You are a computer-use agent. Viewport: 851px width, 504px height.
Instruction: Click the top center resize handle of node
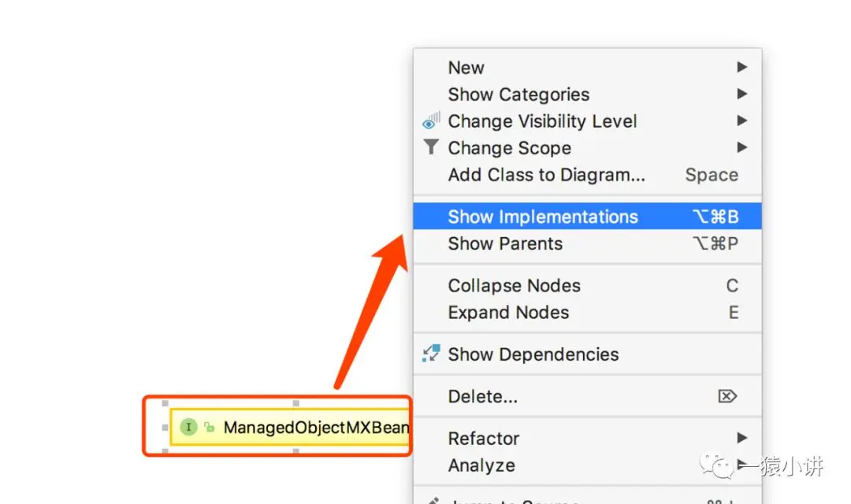[296, 403]
